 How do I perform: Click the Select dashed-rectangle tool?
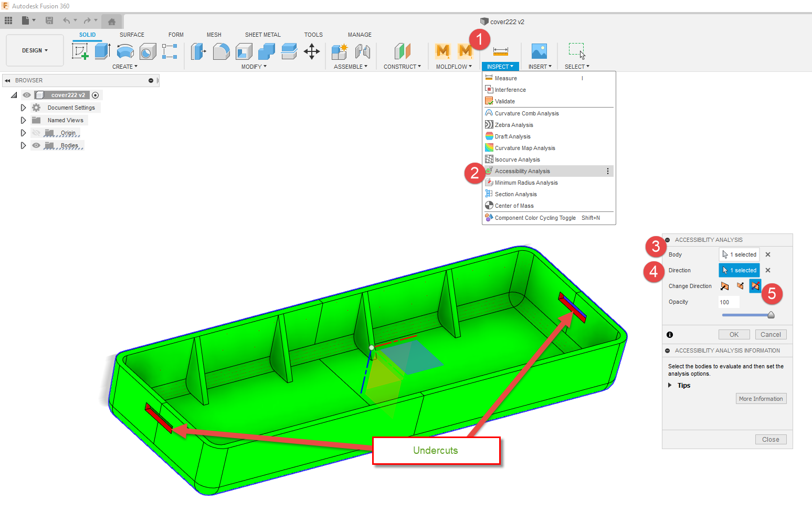tap(577, 51)
